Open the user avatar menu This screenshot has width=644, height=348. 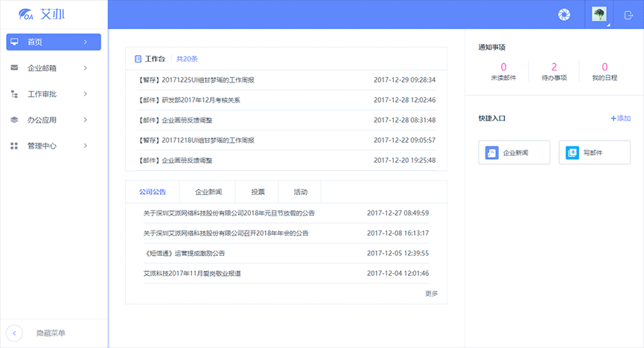tap(599, 14)
